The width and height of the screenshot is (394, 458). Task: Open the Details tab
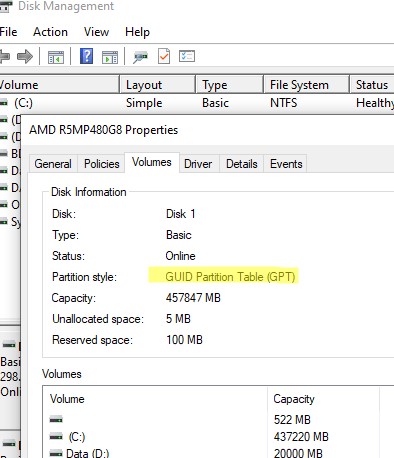(x=242, y=164)
